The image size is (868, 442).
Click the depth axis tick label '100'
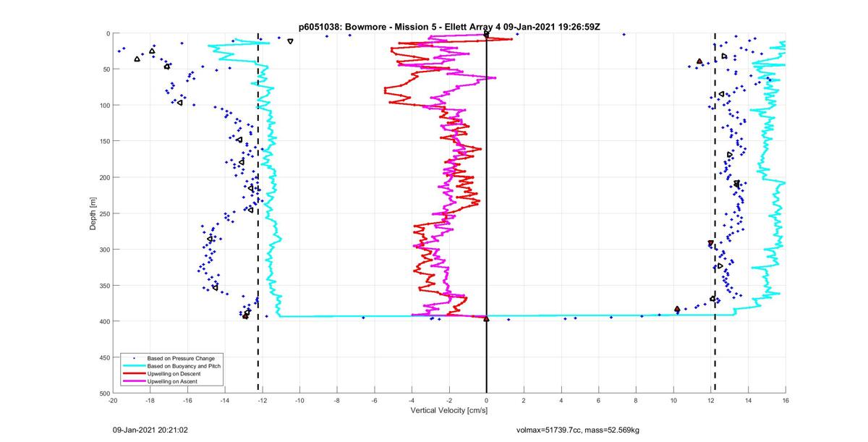(x=103, y=106)
